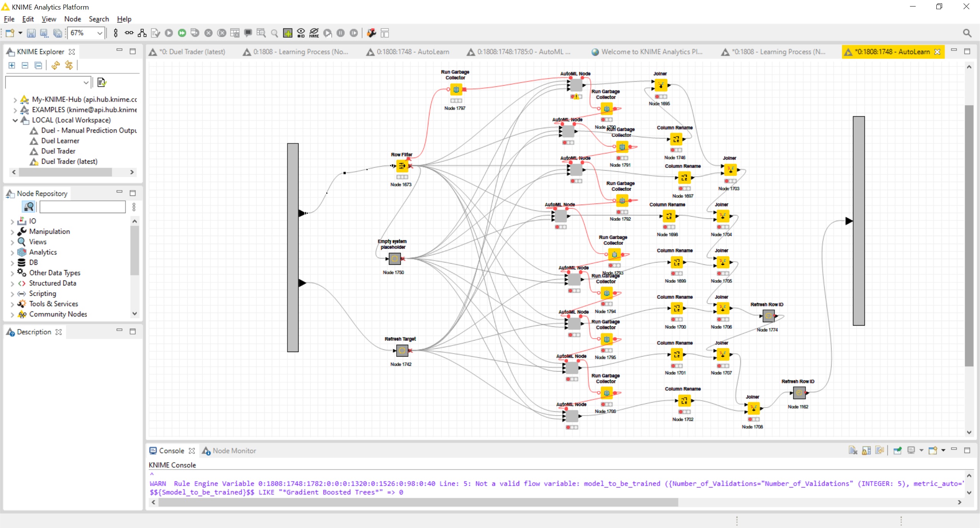This screenshot has height=528, width=980.
Task: Click the open output table view icon
Action: point(261,33)
